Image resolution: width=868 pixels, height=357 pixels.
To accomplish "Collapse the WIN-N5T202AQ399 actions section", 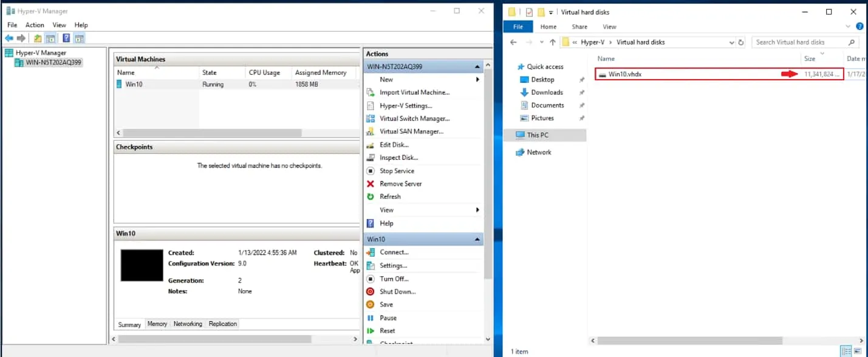I will click(x=477, y=66).
